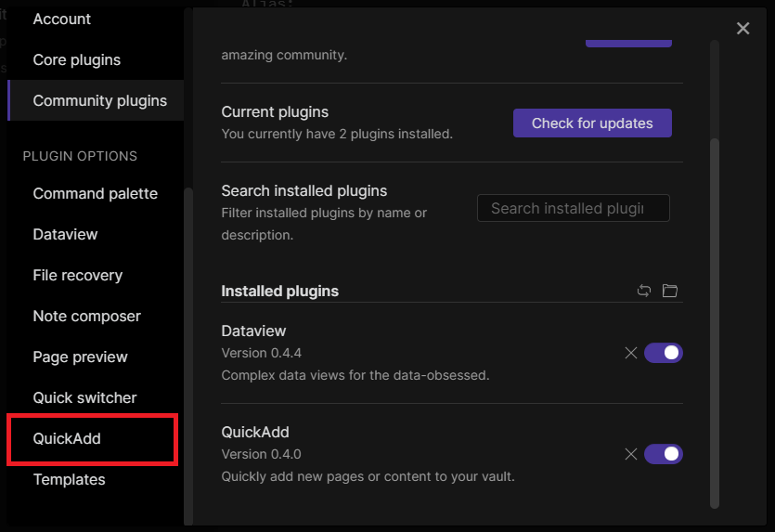The image size is (775, 532).
Task: Open Command palette plugin options
Action: [x=96, y=193]
